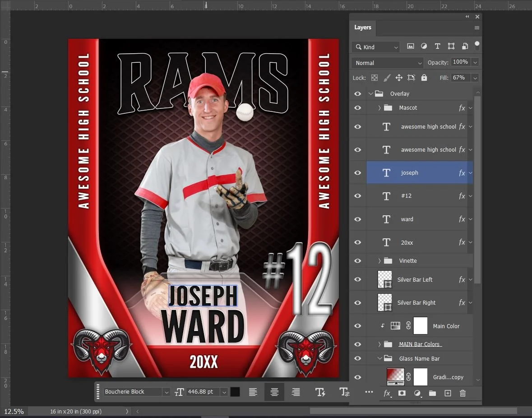This screenshot has height=418, width=532.
Task: Open the Normal blend mode dropdown
Action: coord(388,63)
